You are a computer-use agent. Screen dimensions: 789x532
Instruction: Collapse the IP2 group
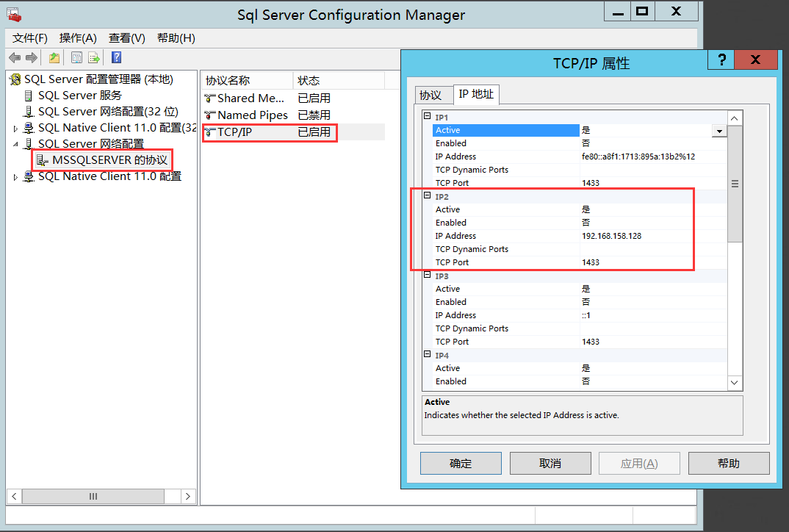coord(428,195)
